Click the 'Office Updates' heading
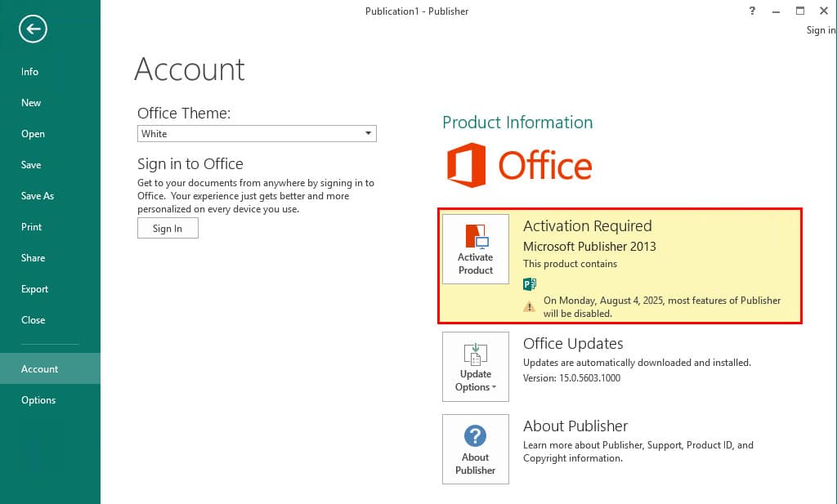837x504 pixels. point(573,343)
